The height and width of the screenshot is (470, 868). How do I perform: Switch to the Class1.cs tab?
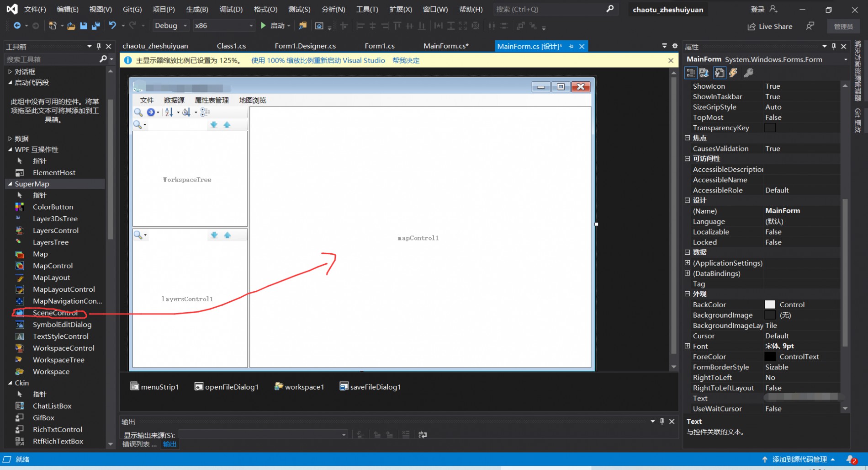[x=231, y=46]
